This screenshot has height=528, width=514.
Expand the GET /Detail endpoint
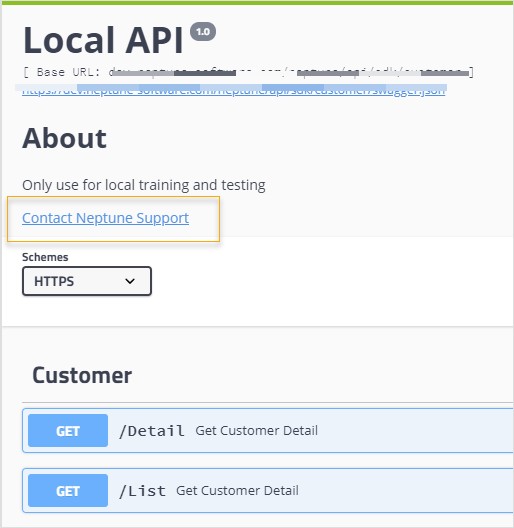pos(268,430)
